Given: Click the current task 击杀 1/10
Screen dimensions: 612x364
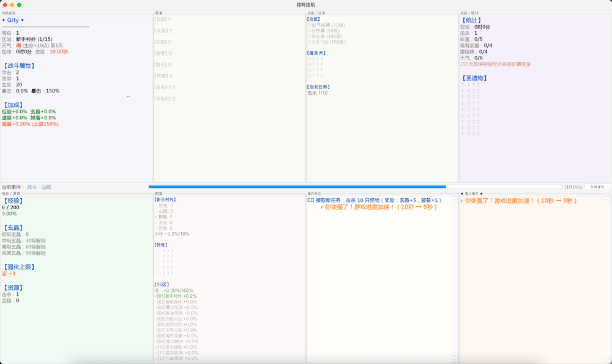Looking at the screenshot, I should (x=317, y=93).
